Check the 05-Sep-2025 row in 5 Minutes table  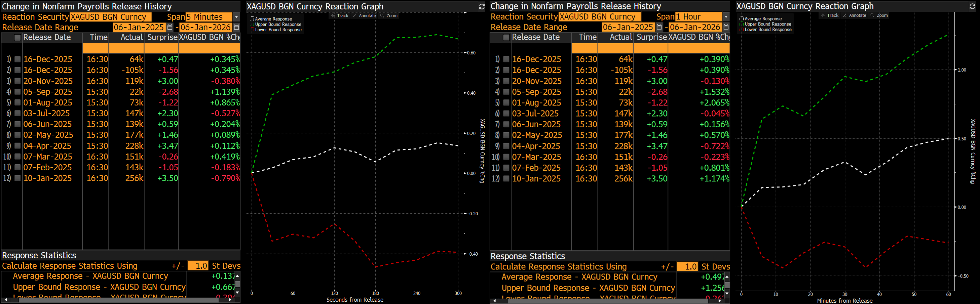pos(17,92)
